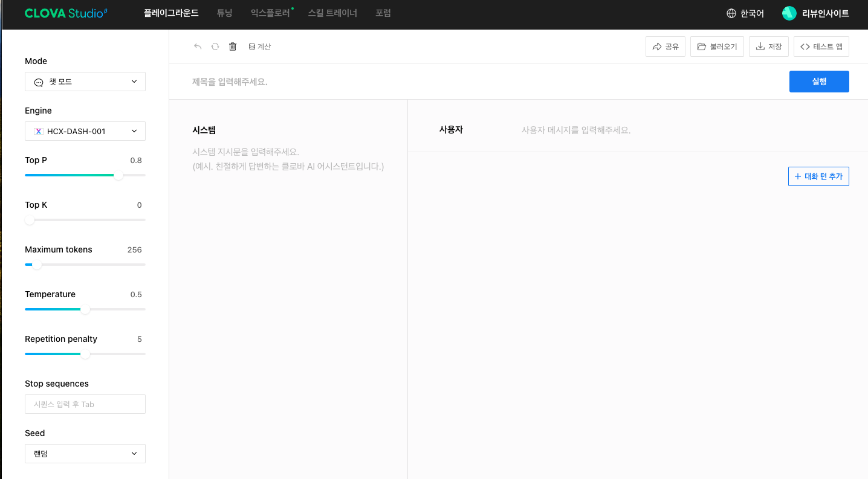The height and width of the screenshot is (479, 868).
Task: Click the CLOVA Studio logo
Action: (66, 13)
